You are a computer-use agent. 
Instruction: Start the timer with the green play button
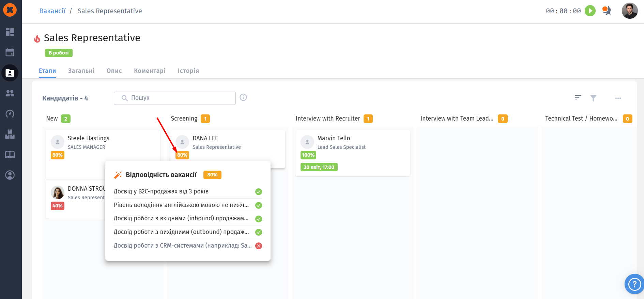pos(590,11)
